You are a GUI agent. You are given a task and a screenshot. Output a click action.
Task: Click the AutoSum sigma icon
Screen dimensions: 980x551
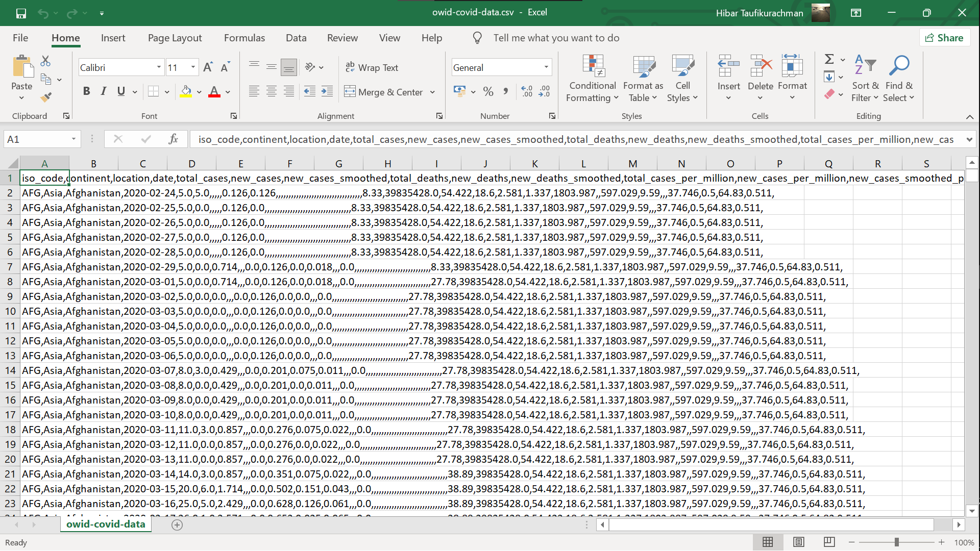pos(829,59)
